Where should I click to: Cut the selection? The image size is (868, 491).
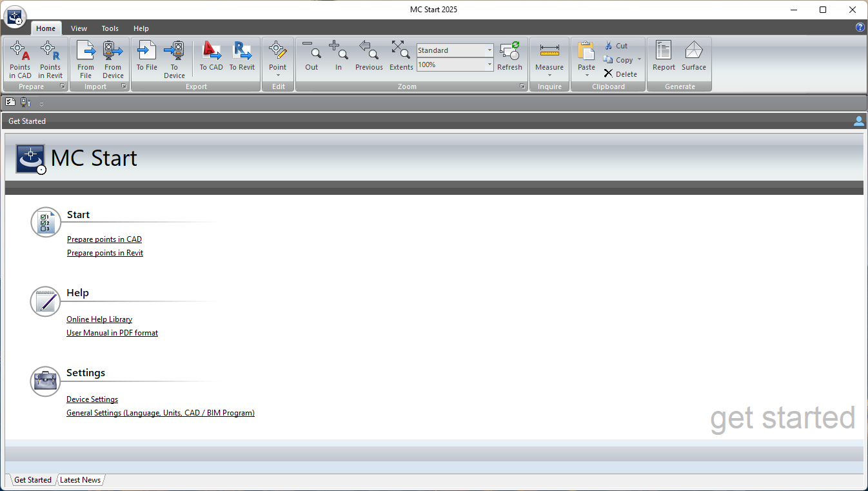[616, 46]
